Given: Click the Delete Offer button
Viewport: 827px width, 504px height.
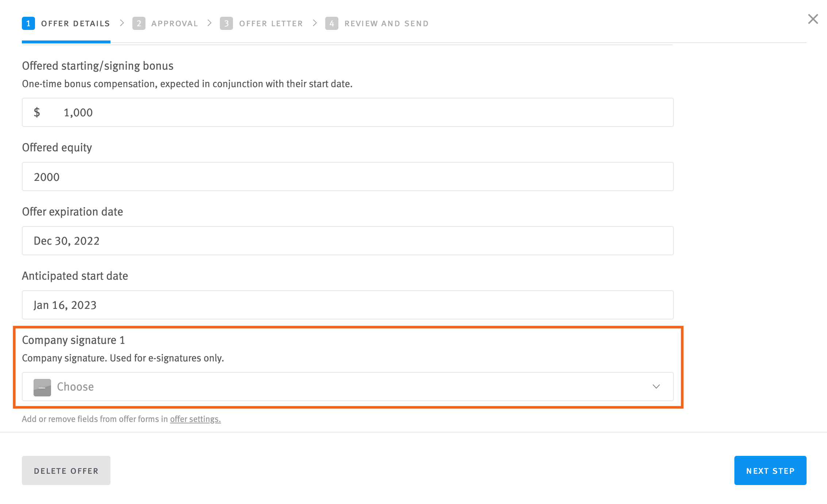Looking at the screenshot, I should click(x=66, y=470).
